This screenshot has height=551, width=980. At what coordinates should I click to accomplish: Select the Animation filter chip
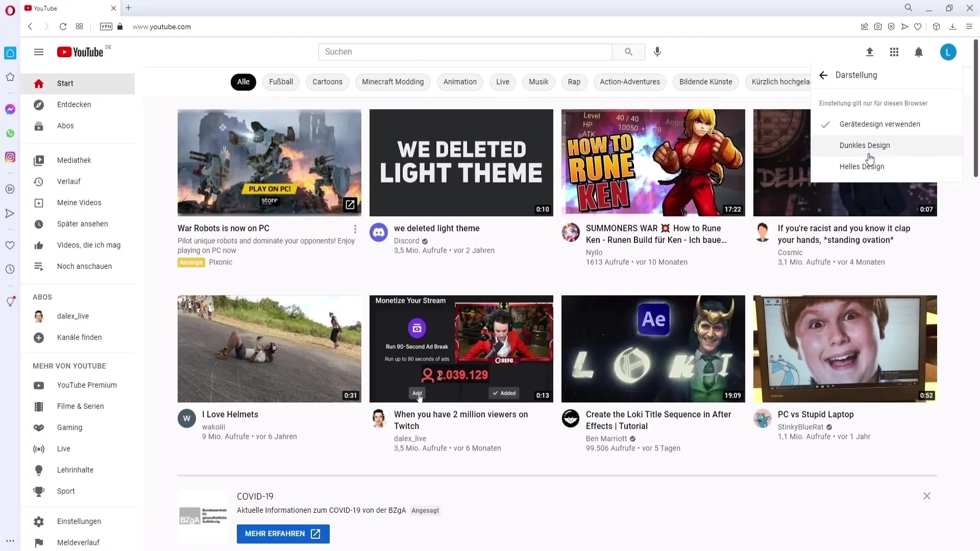pos(460,82)
